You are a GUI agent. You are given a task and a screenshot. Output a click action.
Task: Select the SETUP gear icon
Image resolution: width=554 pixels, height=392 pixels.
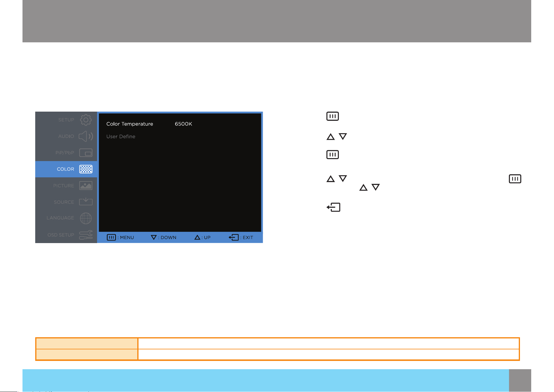click(86, 120)
